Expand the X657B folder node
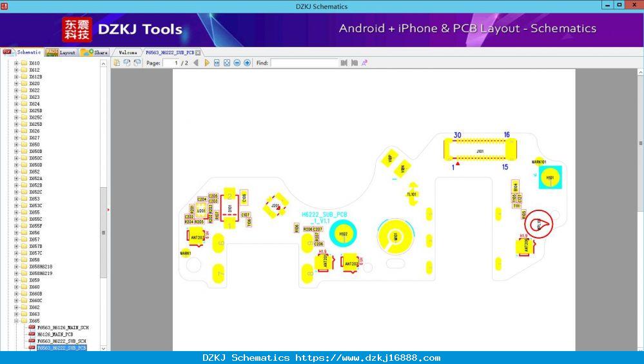The height and width of the screenshot is (364, 644). click(16, 246)
